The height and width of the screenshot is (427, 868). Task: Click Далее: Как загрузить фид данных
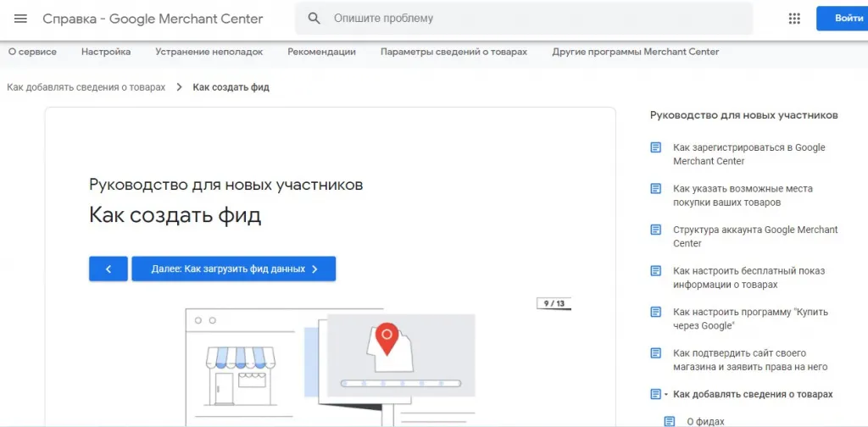tap(234, 269)
